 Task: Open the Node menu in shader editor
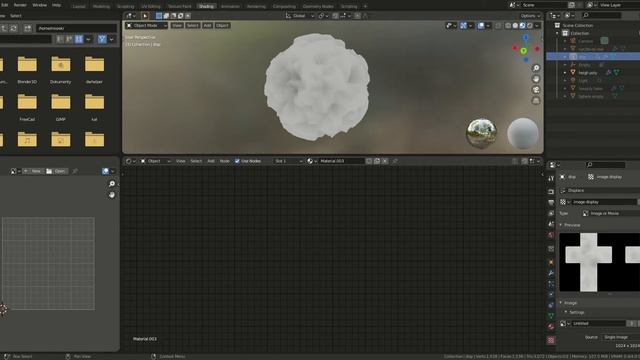tap(224, 161)
